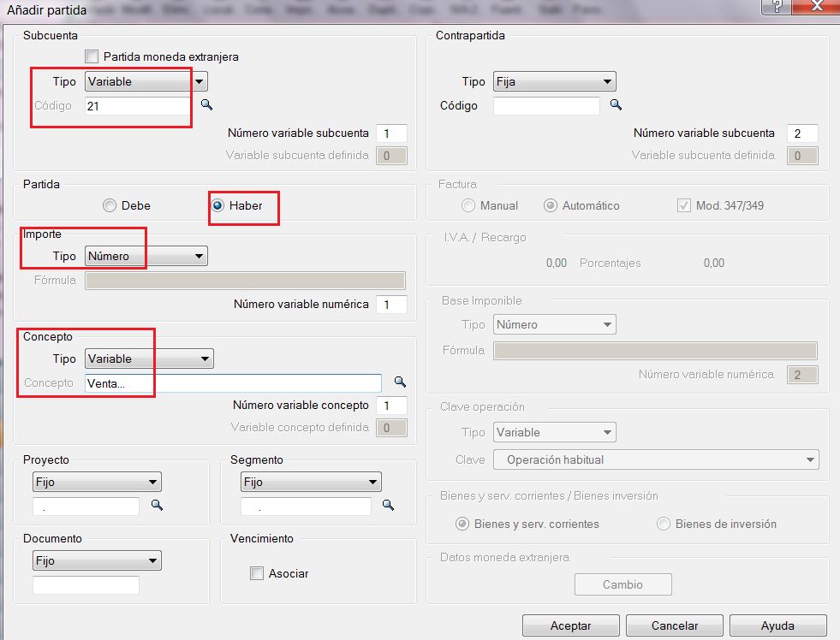Enable the Partida moneda extranjera checkbox

(92, 56)
